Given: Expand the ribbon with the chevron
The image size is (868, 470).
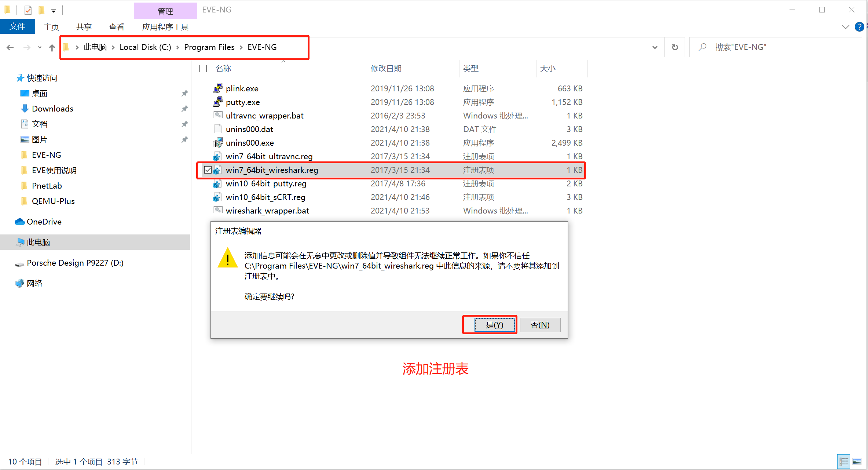Looking at the screenshot, I should pyautogui.click(x=846, y=27).
